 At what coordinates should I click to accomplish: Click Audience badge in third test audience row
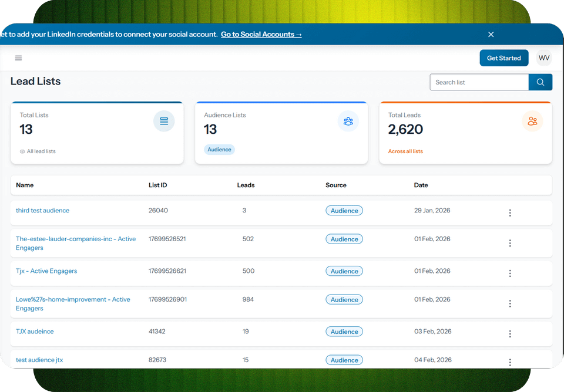[344, 211]
